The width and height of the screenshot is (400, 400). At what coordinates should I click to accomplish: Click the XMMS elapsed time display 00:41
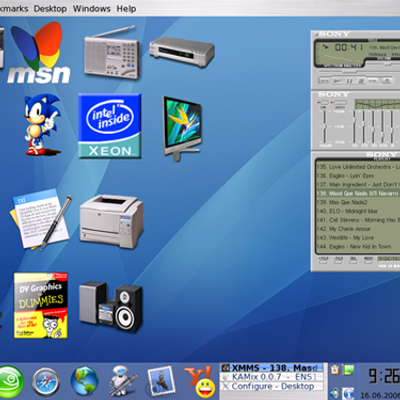coord(349,47)
